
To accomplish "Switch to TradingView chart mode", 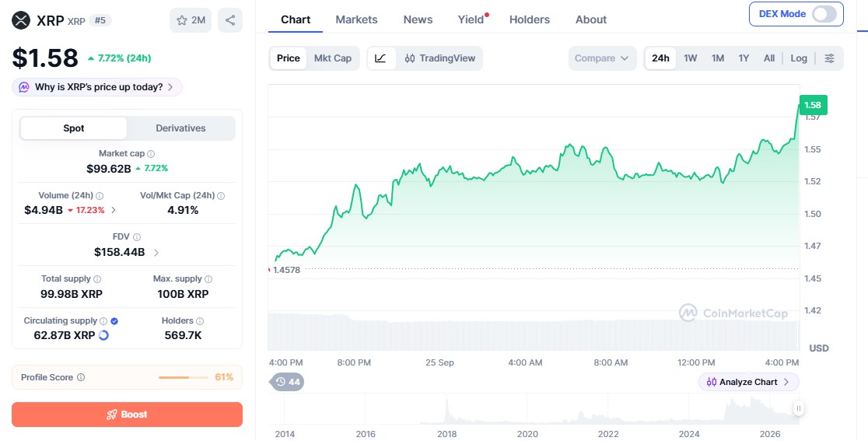I will (440, 58).
